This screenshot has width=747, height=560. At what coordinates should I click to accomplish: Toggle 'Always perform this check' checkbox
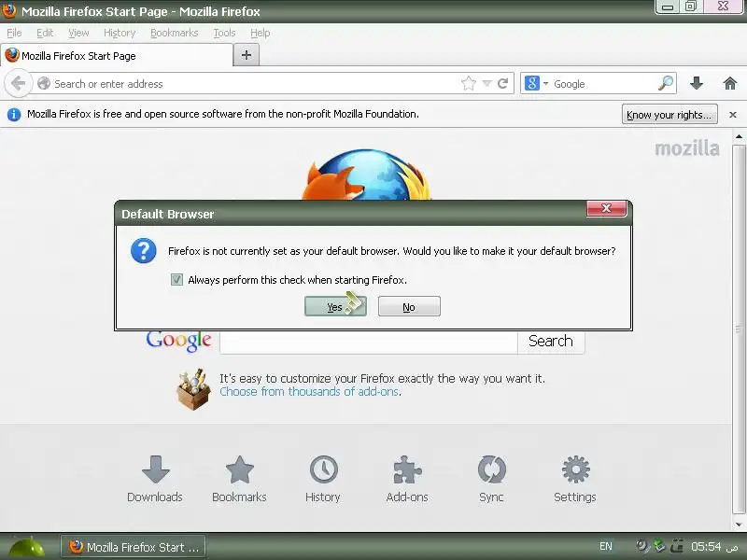pyautogui.click(x=176, y=279)
